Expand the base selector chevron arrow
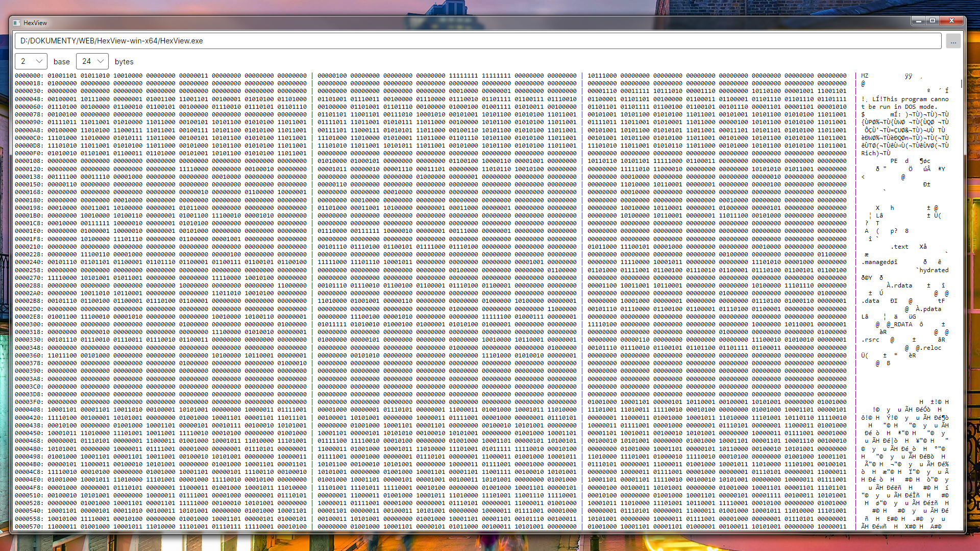 pyautogui.click(x=40, y=61)
